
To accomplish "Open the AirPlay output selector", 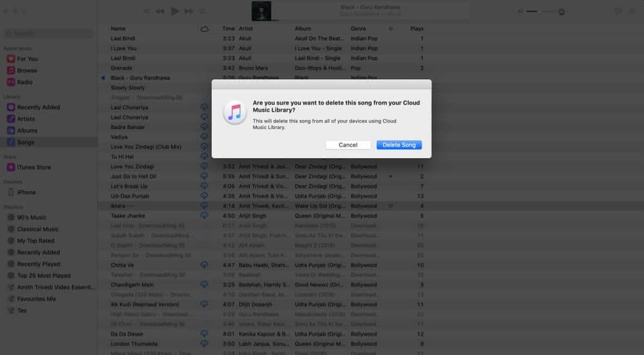I will (561, 12).
